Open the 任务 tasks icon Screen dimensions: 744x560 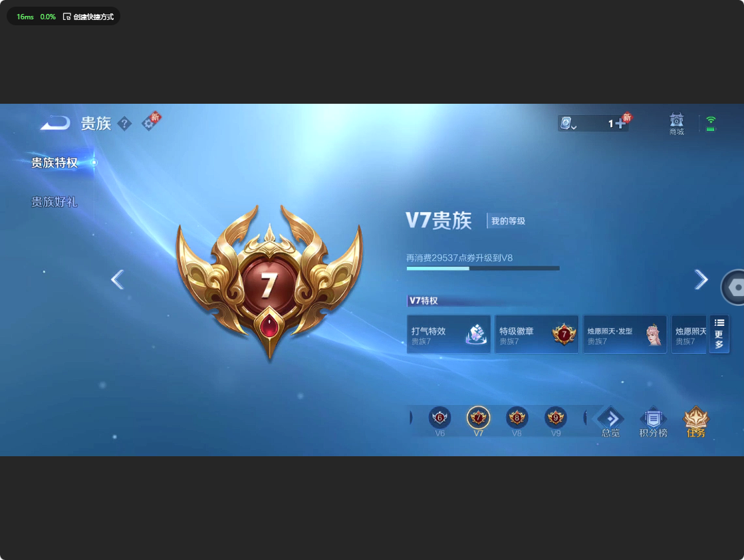tap(695, 422)
